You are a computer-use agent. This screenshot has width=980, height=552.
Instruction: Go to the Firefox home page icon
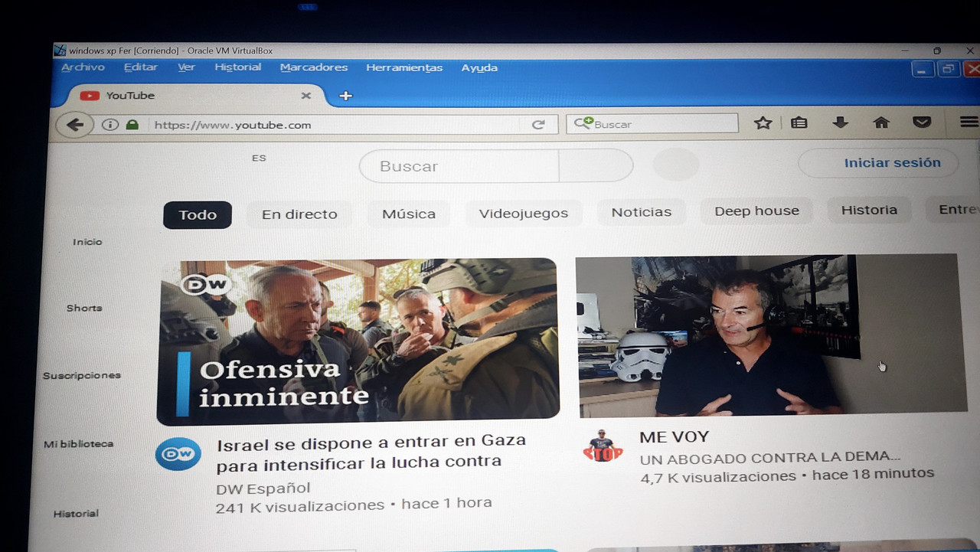pos(881,122)
